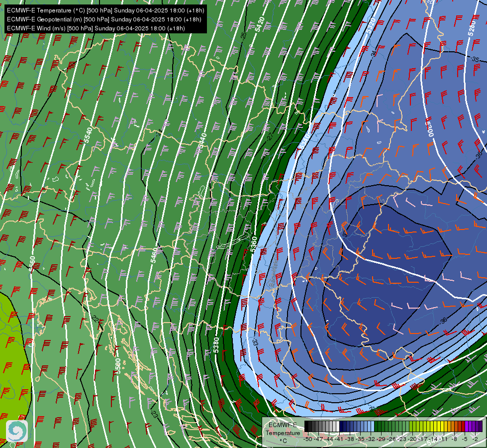Click the 5340 geopotential contour label
Screen dimensions: 487x448
coord(304,142)
